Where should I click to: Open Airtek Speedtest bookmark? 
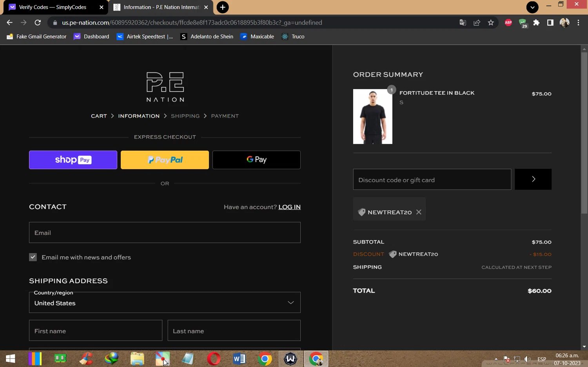[145, 36]
